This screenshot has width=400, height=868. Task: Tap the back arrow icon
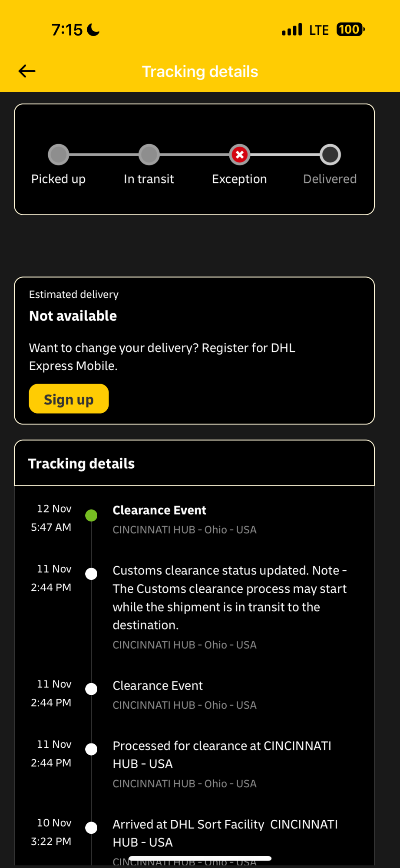[27, 71]
